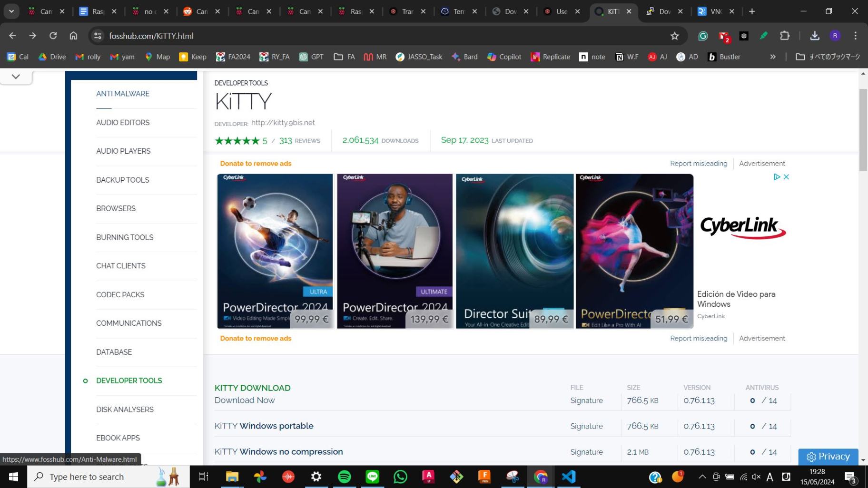Open a new tab with the plus button
This screenshot has height=488, width=868.
coord(752,11)
